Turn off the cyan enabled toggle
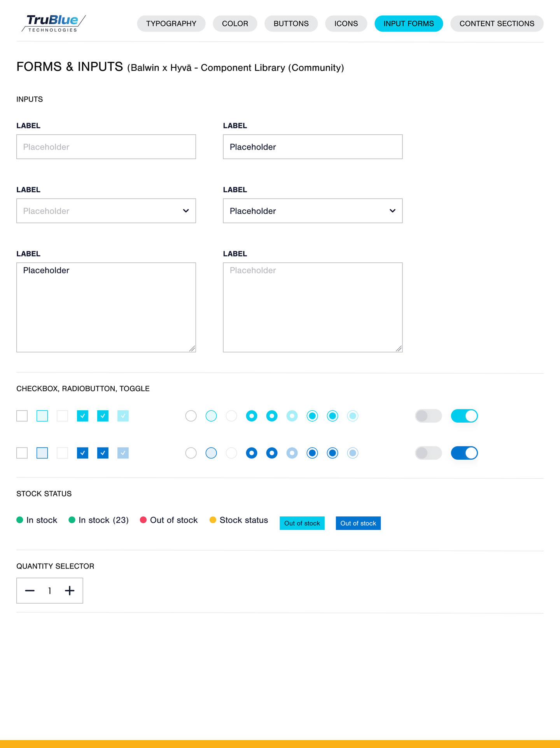Image resolution: width=560 pixels, height=748 pixels. pos(464,416)
